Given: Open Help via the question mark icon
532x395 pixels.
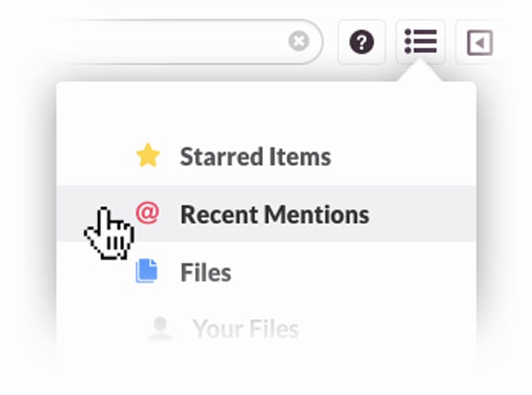Looking at the screenshot, I should pyautogui.click(x=362, y=42).
